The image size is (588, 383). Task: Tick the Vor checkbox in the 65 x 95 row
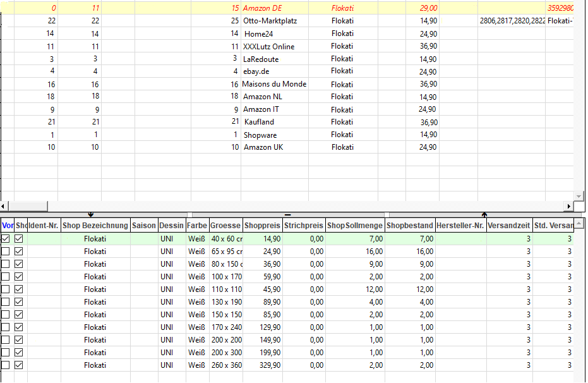[6, 252]
